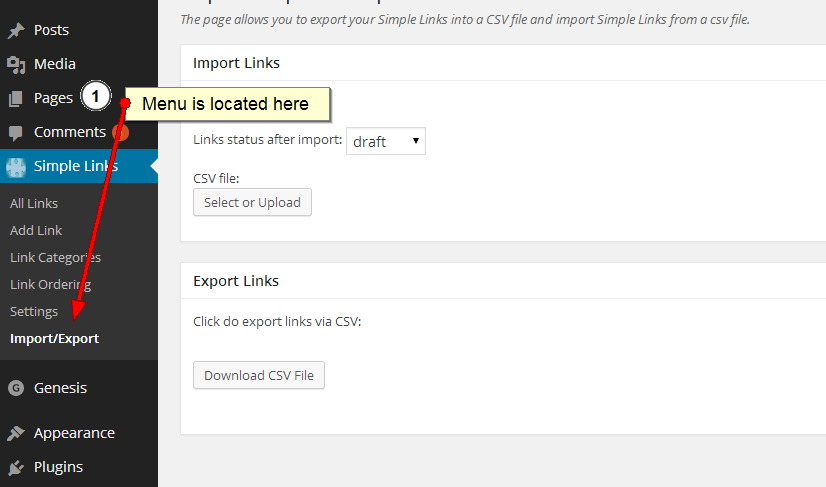The image size is (826, 487).
Task: Click the 'Click do export links via CSV:' text
Action: 277,322
